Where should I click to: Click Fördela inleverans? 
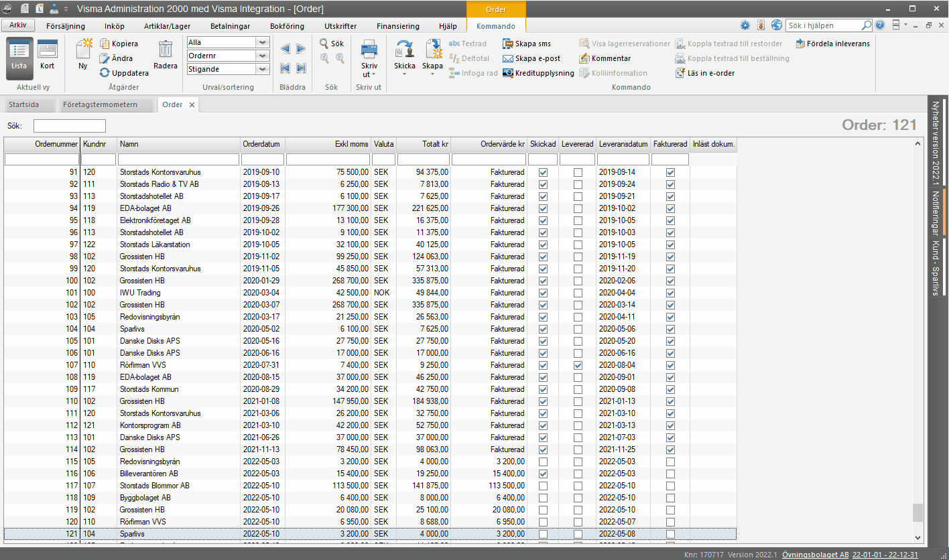point(833,44)
